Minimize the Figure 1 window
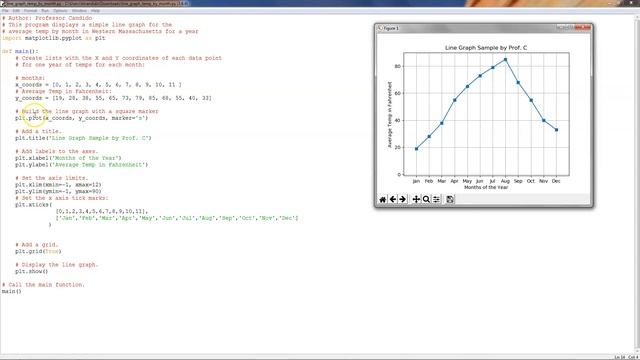 [560, 28]
